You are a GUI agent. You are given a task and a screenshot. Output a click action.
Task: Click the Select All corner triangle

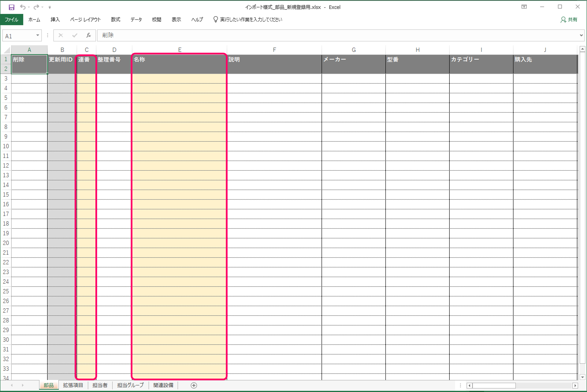[x=7, y=50]
